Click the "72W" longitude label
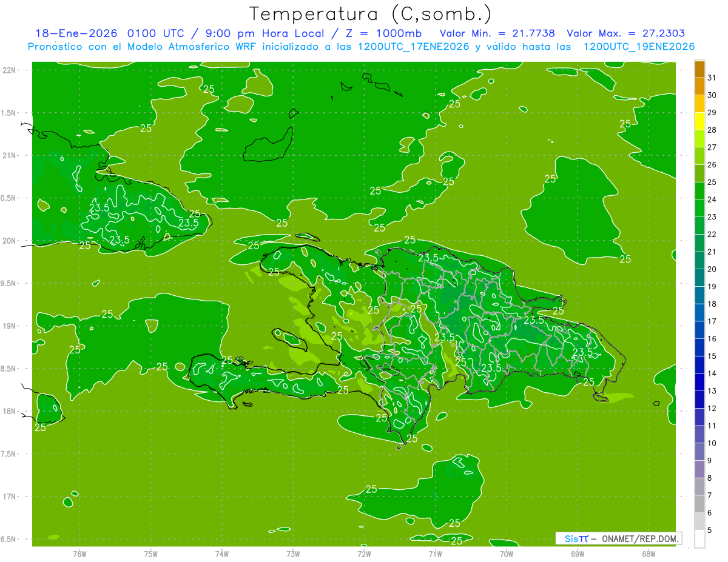The height and width of the screenshot is (562, 728). click(x=364, y=554)
